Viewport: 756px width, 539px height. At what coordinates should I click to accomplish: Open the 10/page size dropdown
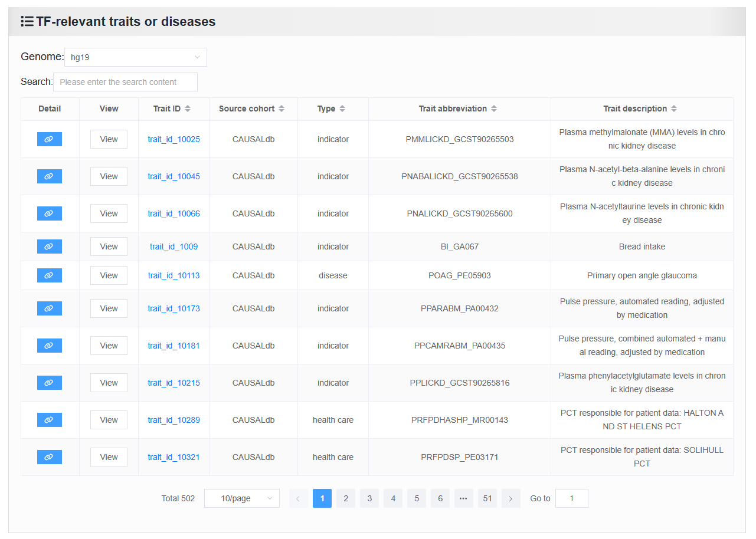tap(242, 498)
